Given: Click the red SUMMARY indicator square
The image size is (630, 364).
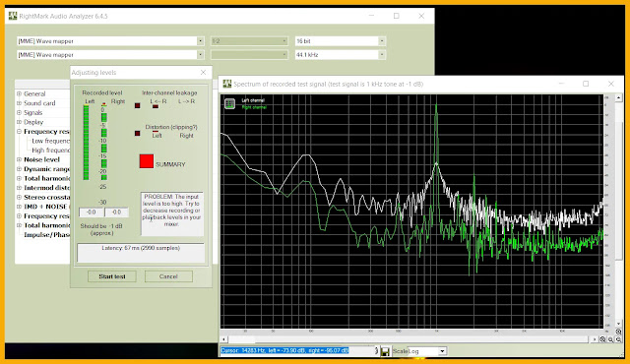Looking at the screenshot, I should click(x=147, y=161).
